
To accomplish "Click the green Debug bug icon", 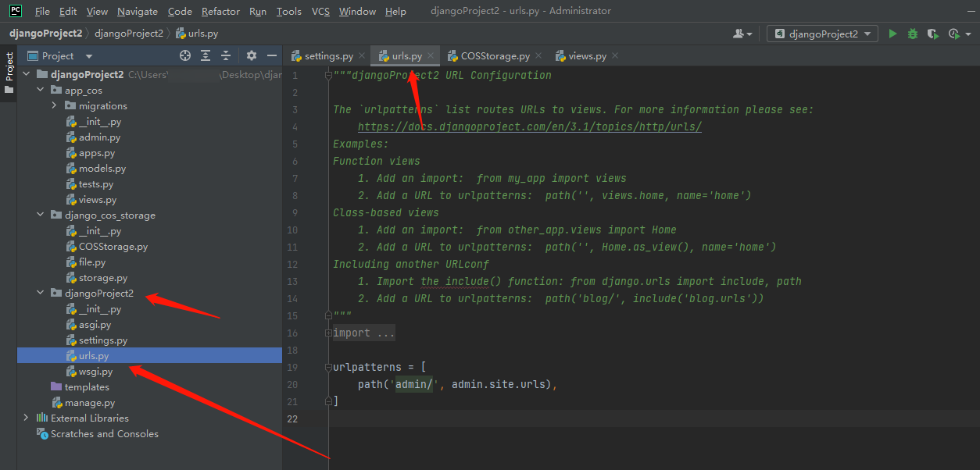I will tap(912, 34).
